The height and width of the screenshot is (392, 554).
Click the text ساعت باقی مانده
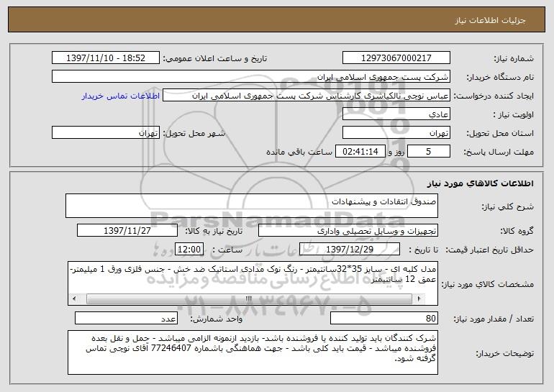[299, 152]
